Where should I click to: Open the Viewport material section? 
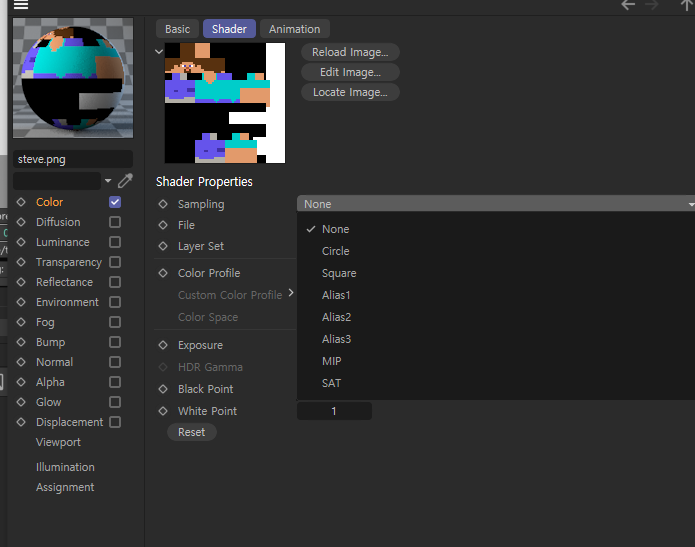(x=58, y=442)
